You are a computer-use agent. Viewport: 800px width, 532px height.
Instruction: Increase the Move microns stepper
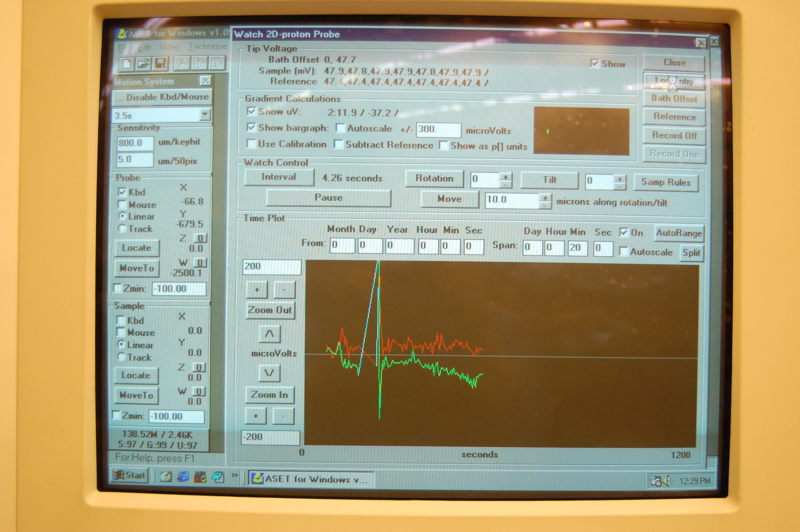click(545, 198)
